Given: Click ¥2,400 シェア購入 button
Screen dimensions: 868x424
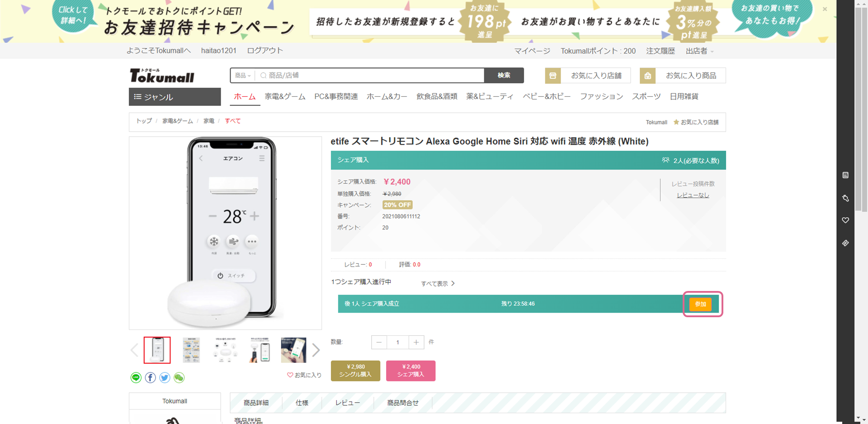Looking at the screenshot, I should (x=410, y=371).
